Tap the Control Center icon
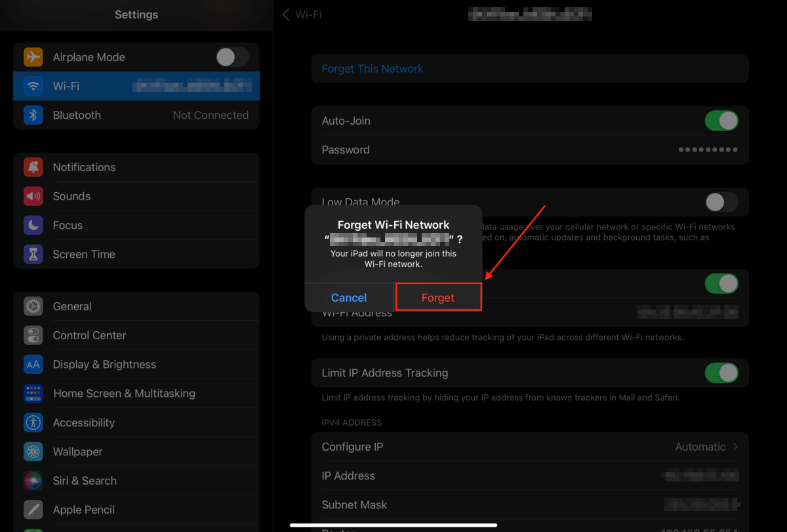The image size is (787, 532). tap(33, 335)
